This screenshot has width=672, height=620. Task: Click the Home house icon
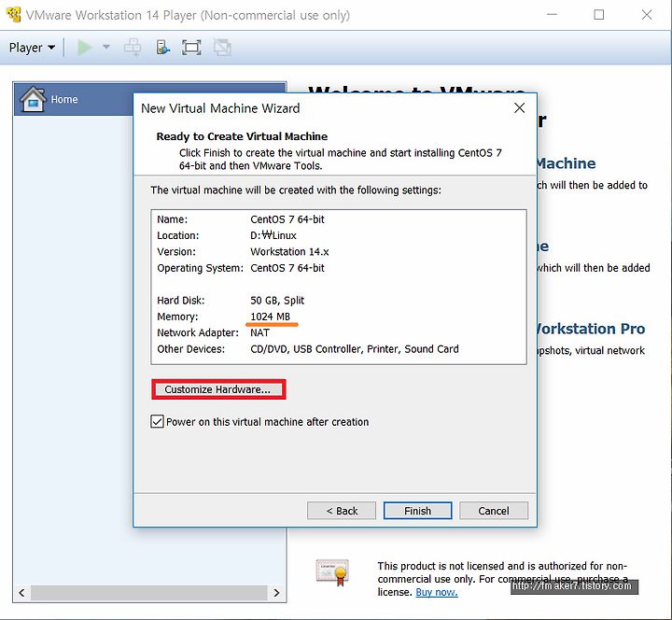[x=33, y=99]
